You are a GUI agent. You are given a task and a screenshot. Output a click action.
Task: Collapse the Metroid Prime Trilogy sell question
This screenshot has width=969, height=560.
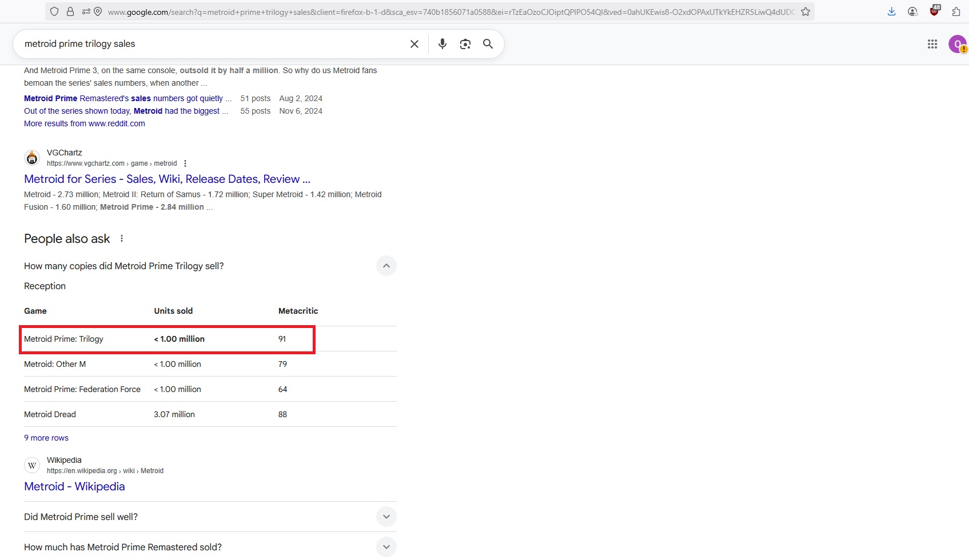point(386,266)
